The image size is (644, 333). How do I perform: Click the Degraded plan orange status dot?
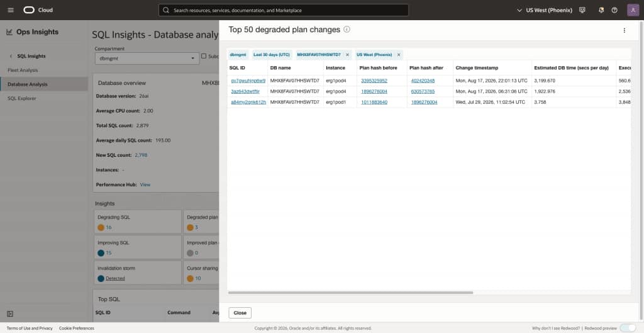[190, 227]
